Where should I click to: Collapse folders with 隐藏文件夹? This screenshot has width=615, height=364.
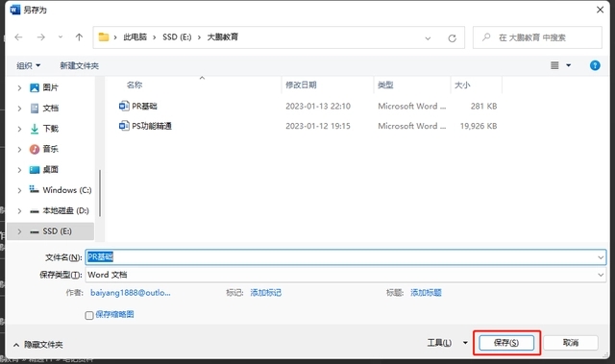pyautogui.click(x=38, y=345)
